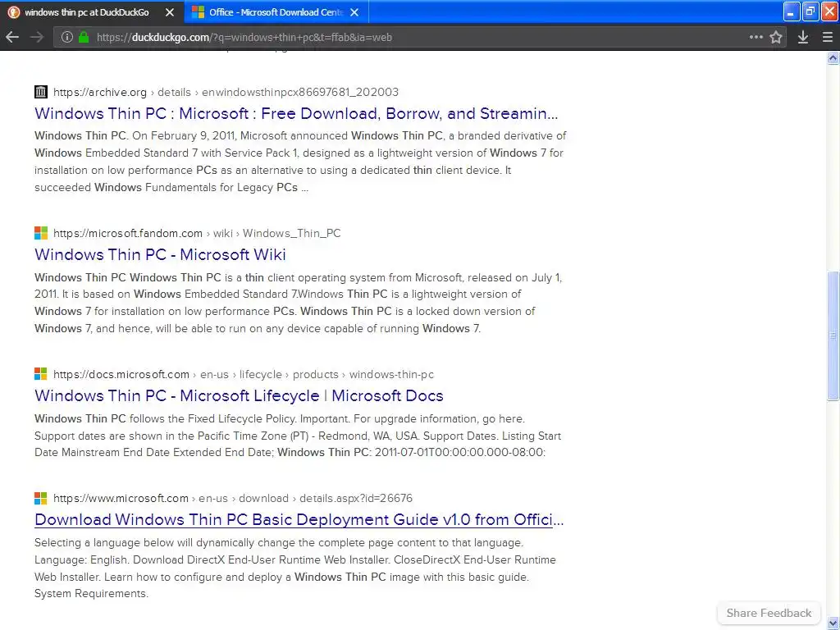840x630 pixels.
Task: Open the Windows Thin PC archive.org result
Action: pyautogui.click(x=296, y=113)
